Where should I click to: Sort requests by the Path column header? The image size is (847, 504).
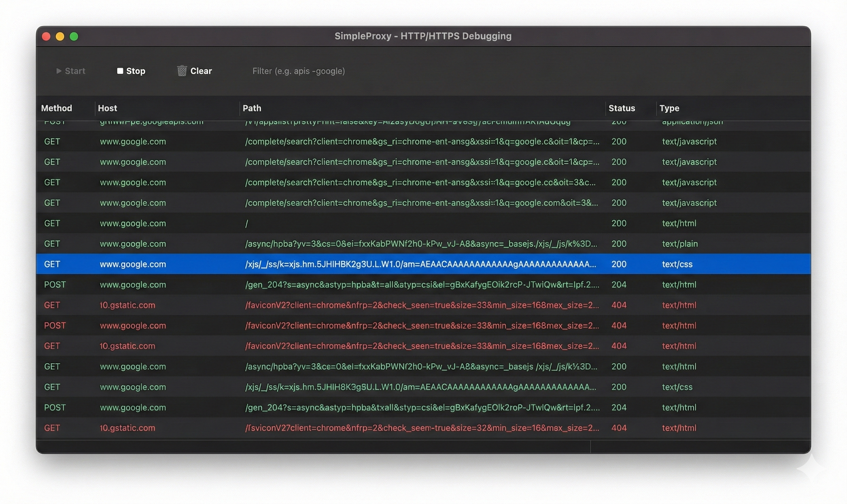click(252, 108)
